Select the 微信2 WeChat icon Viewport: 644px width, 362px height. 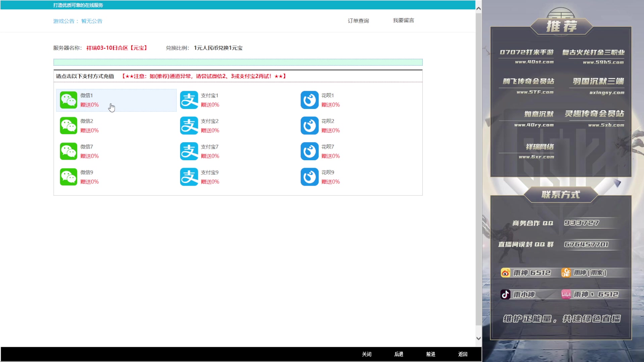point(68,126)
